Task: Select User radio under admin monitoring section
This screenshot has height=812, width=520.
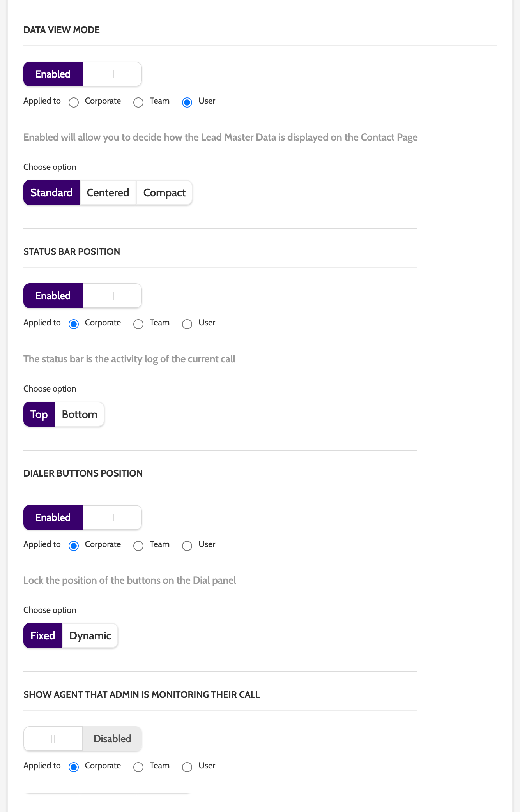Action: coord(187,767)
